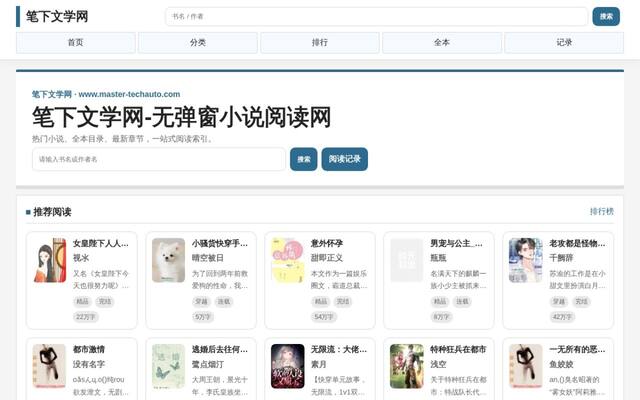This screenshot has width=640, height=400.
Task: Open 阅读记录 button
Action: (x=344, y=159)
